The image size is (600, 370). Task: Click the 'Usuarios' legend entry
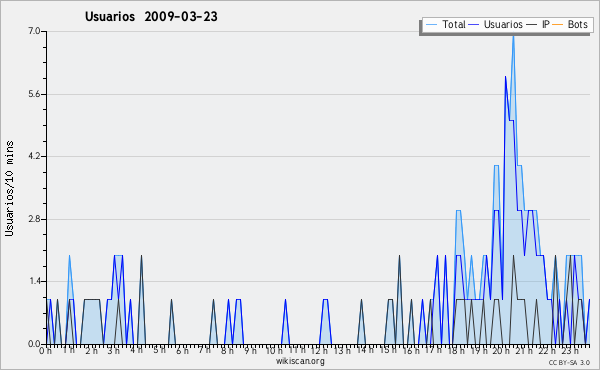coord(503,24)
